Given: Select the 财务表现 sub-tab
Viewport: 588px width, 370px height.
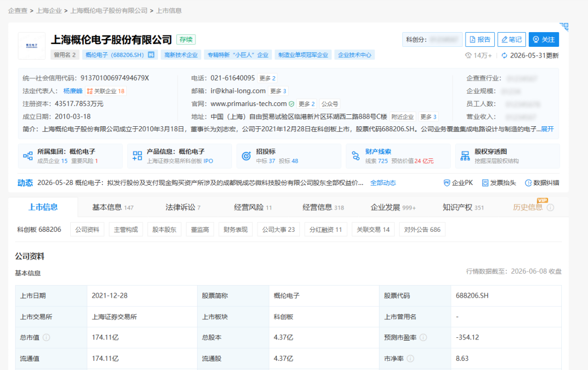Looking at the screenshot, I should point(236,230).
